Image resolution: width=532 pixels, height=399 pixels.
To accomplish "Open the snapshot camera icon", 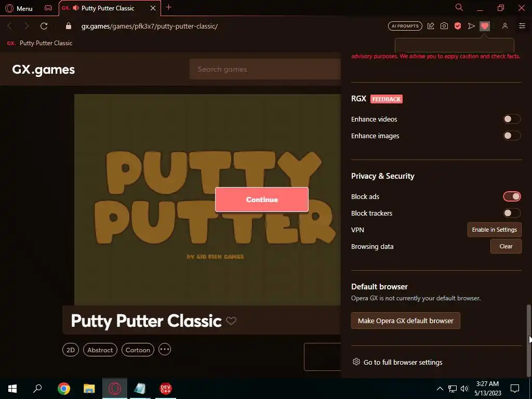I will [x=444, y=26].
